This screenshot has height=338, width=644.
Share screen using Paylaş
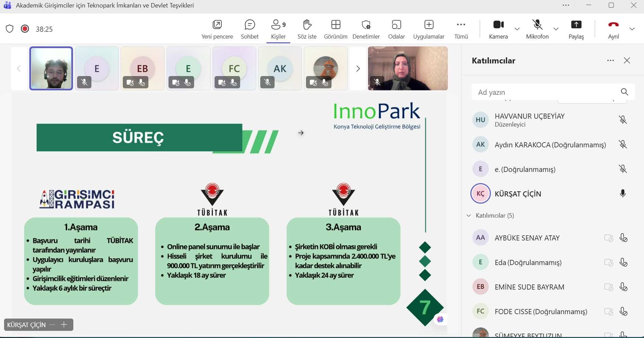click(x=576, y=29)
